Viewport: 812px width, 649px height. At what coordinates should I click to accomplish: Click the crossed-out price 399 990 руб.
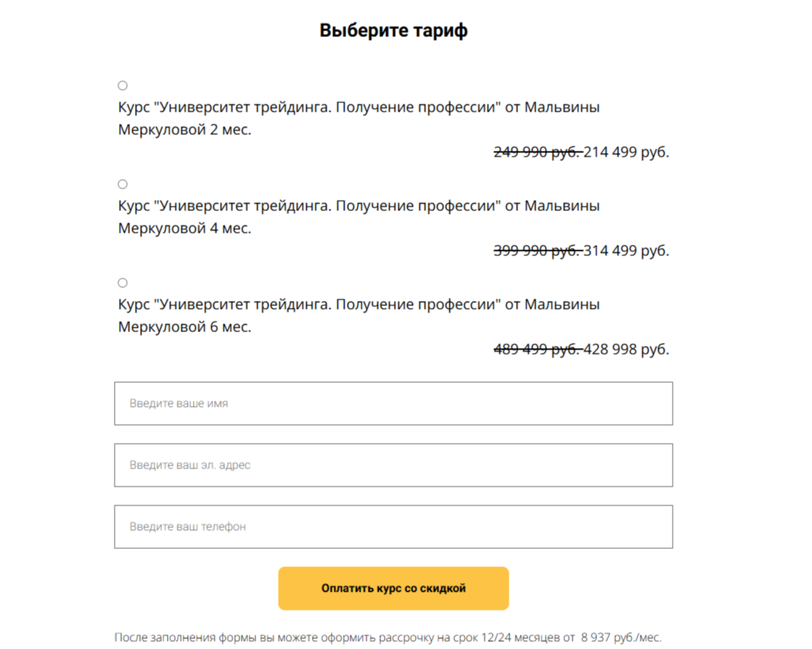(x=537, y=251)
